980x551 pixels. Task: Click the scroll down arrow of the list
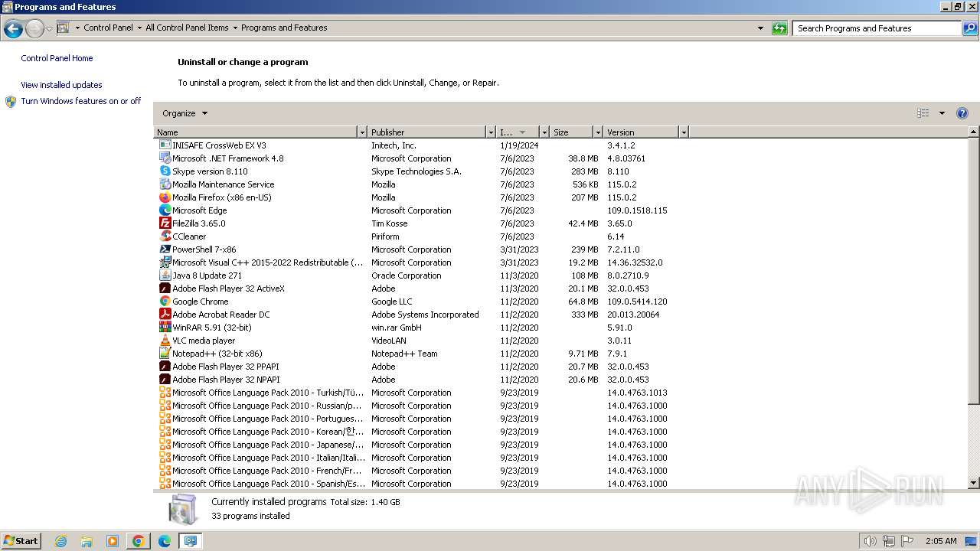pos(974,483)
